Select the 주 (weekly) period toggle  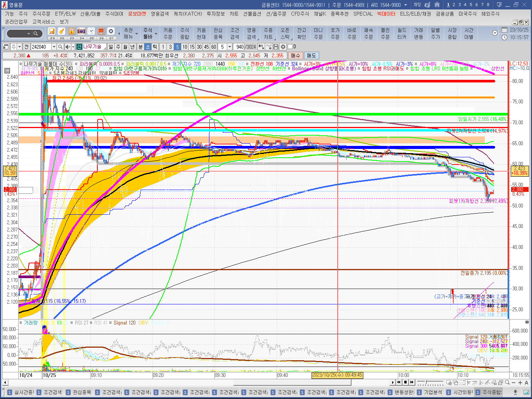pyautogui.click(x=118, y=47)
